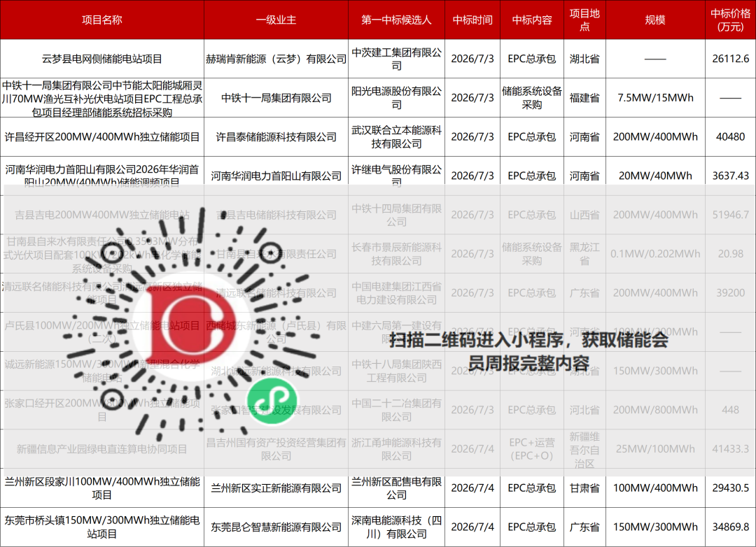756x547 pixels.
Task: Click the '中标时间' column header
Action: coord(472,20)
